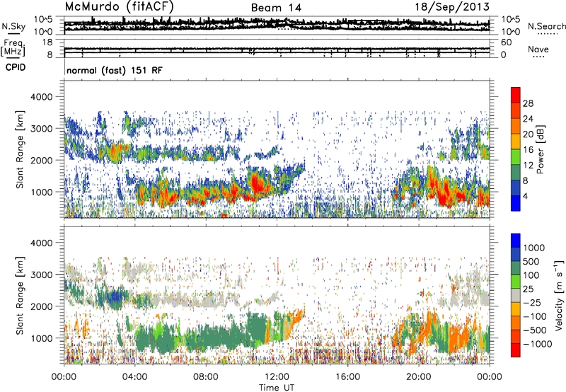Click the 1000 label on velocity colorbar

pyautogui.click(x=533, y=248)
